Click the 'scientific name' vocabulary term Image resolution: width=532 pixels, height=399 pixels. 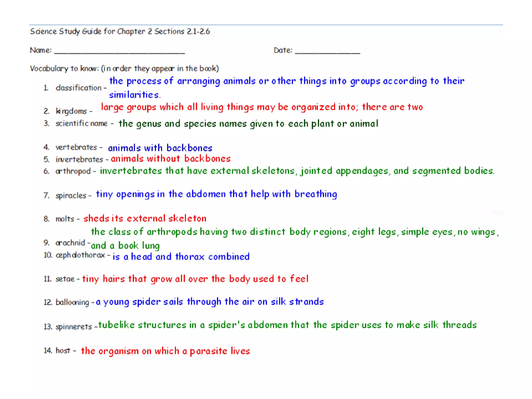coord(81,123)
